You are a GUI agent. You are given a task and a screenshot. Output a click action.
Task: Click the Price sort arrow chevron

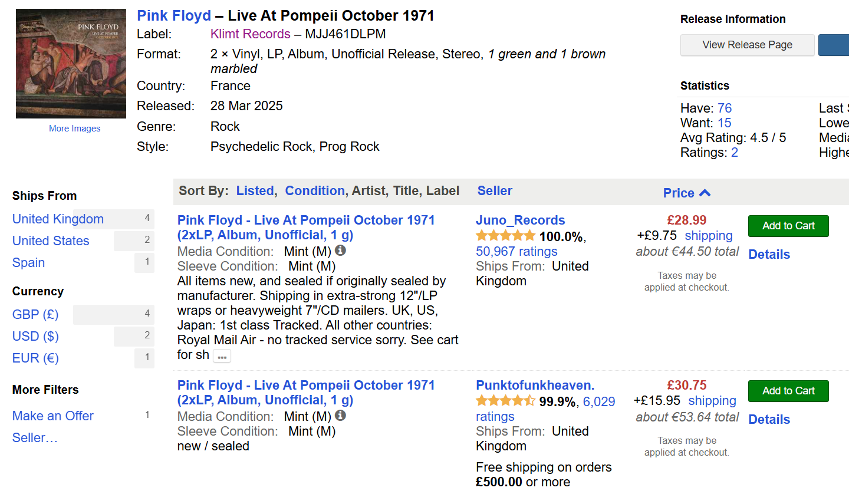[705, 193]
